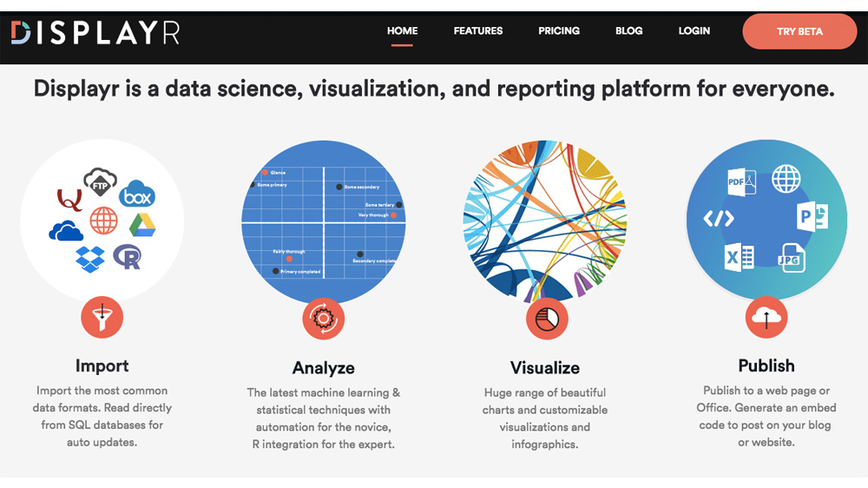This screenshot has height=488, width=868.
Task: Click the JPG file icon
Action: pos(791,258)
